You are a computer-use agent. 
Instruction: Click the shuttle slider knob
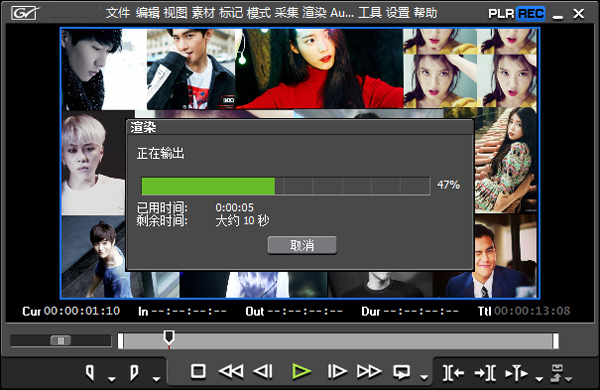point(61,340)
